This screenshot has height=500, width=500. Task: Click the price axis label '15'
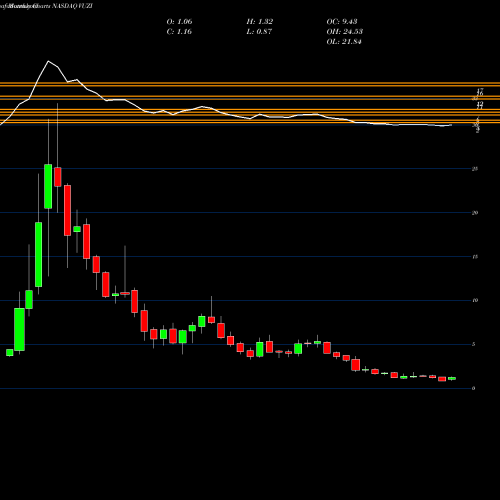click(x=475, y=257)
